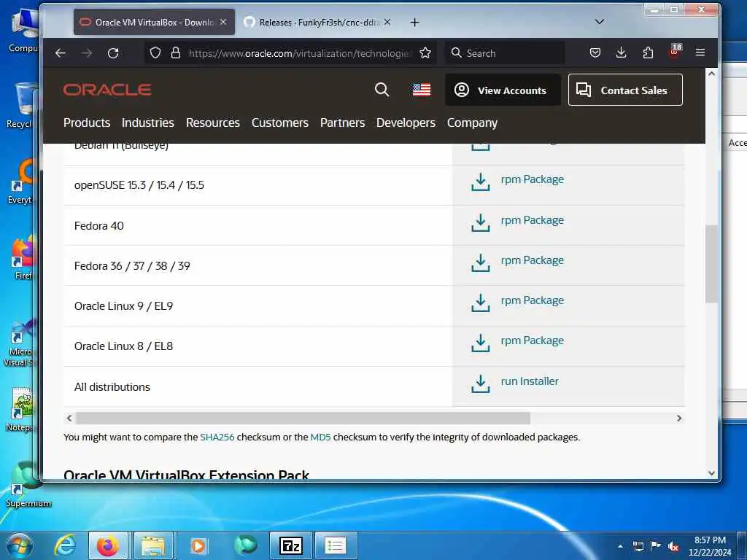Download Oracle Linux 8 rpm Package

pyautogui.click(x=532, y=341)
